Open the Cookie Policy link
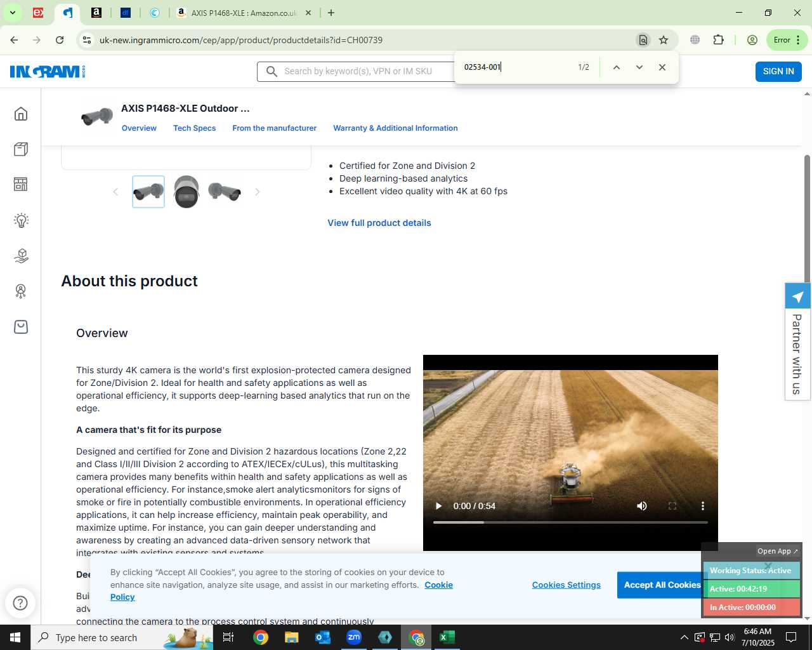 pos(282,591)
